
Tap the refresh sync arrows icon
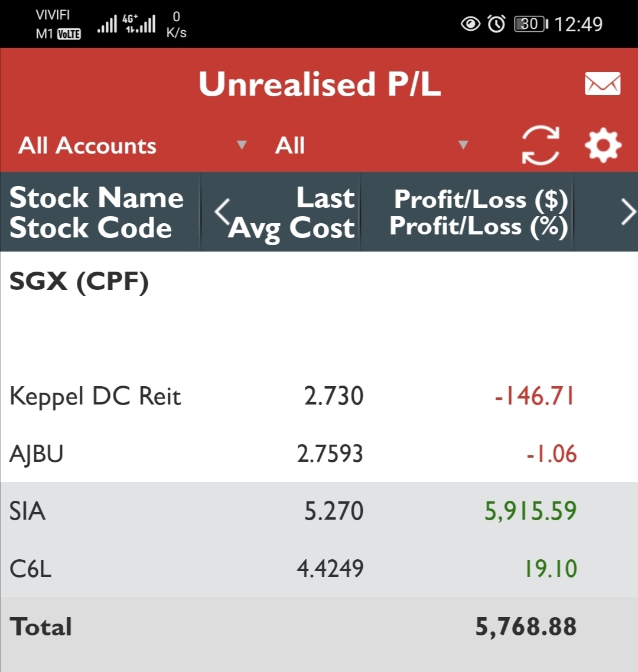pyautogui.click(x=541, y=145)
